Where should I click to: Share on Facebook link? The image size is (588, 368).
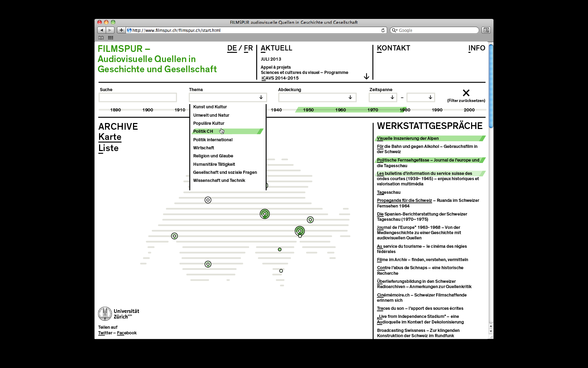pos(127,333)
